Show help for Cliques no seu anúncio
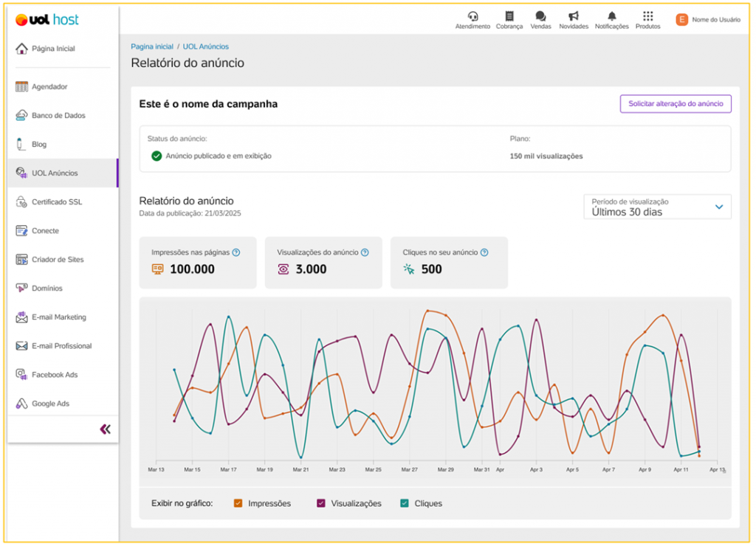This screenshot has height=546, width=756. coord(484,252)
